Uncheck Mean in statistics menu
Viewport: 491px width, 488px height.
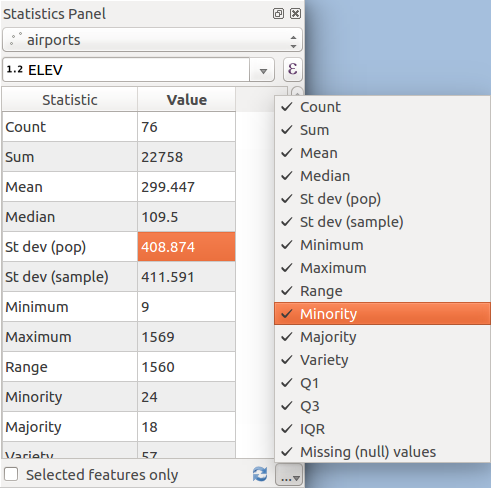tap(382, 153)
